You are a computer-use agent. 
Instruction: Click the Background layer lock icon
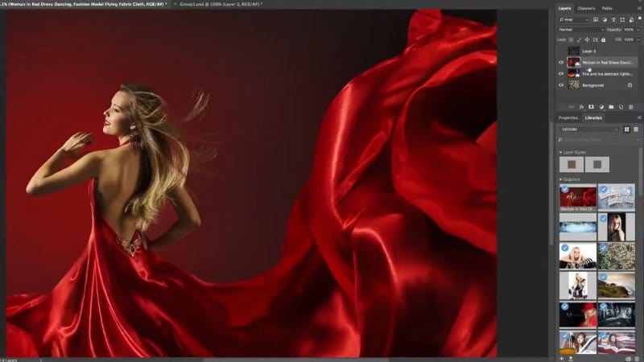(x=630, y=85)
